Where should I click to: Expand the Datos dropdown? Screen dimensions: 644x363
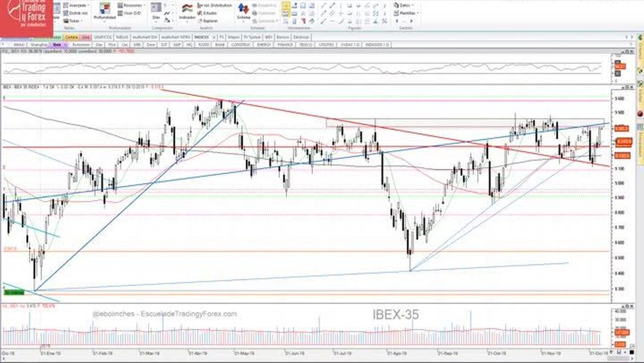(403, 6)
